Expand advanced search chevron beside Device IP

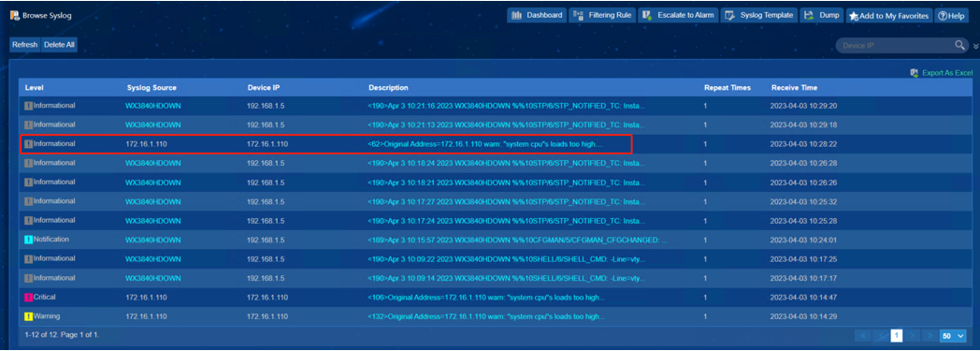975,46
